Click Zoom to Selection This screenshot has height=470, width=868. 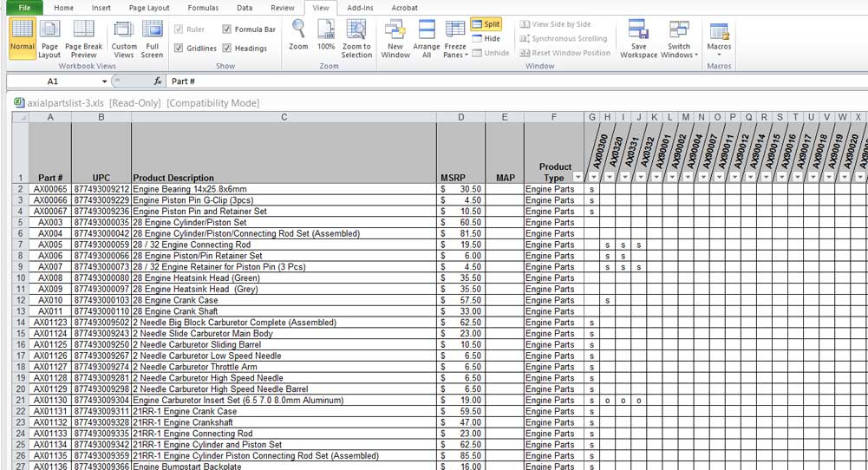pyautogui.click(x=356, y=37)
